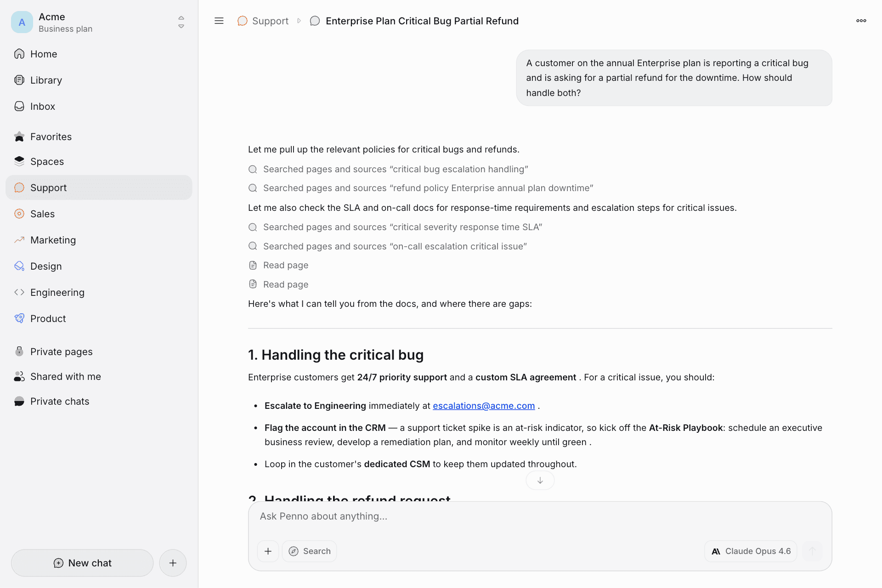The image size is (882, 588).
Task: Toggle the Search mode in composer
Action: click(309, 551)
